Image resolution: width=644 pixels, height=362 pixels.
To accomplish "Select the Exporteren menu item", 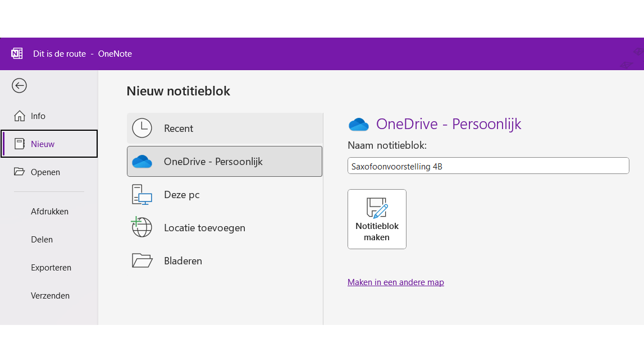I will tap(51, 268).
